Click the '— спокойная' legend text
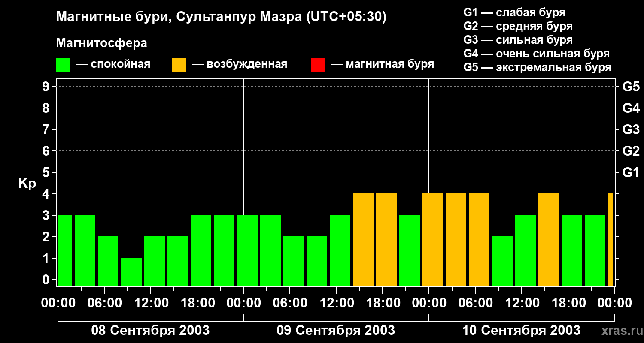Screen dimensions: 644x343 point(113,65)
